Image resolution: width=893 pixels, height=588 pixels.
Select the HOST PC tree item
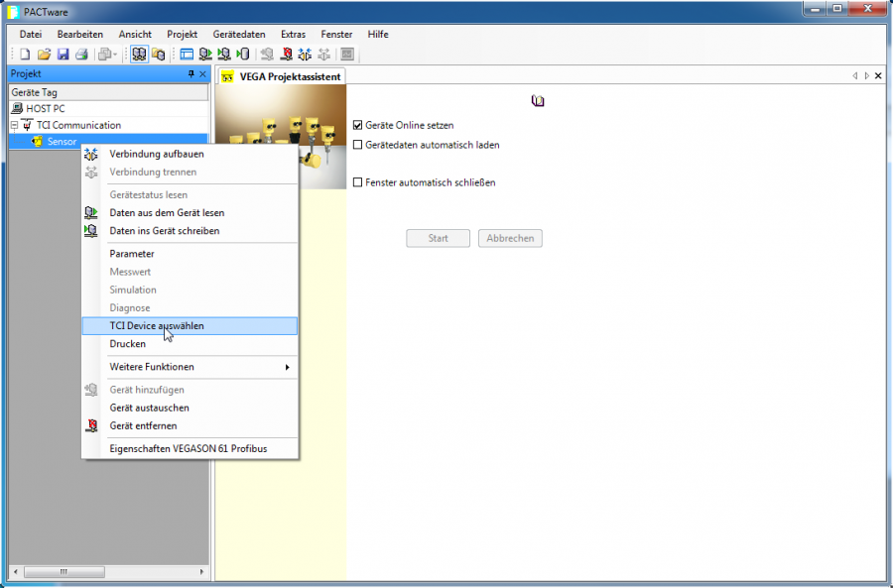45,108
